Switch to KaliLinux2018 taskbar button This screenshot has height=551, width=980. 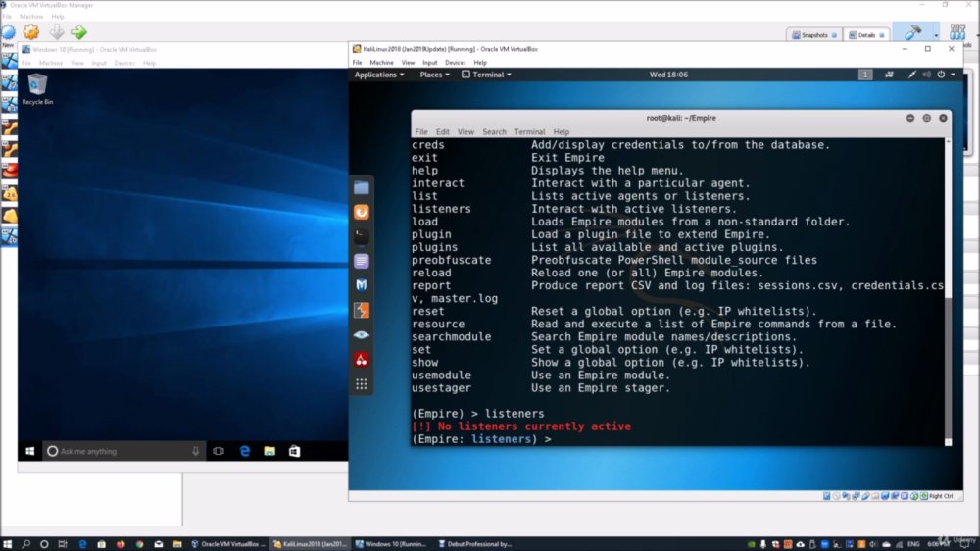310,544
